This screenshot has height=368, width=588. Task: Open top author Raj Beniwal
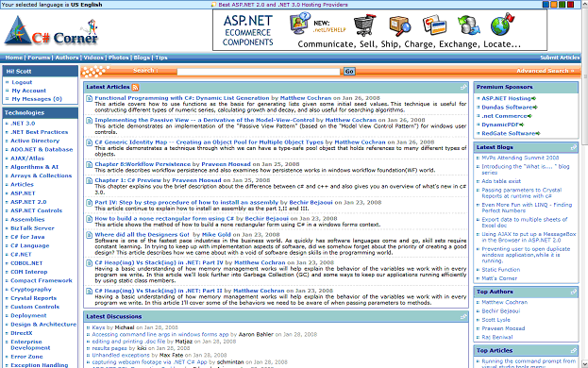[497, 337]
